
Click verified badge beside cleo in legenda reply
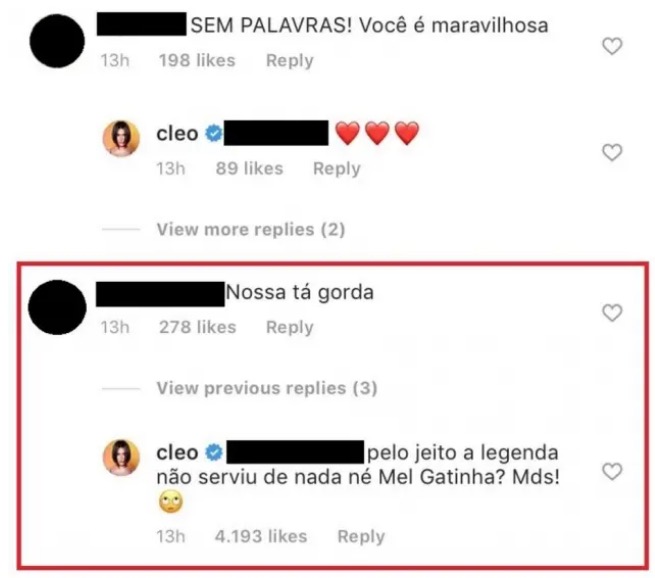pyautogui.click(x=214, y=453)
